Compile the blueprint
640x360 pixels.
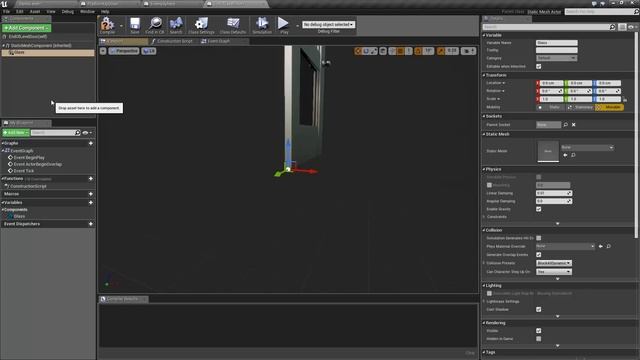(x=107, y=25)
